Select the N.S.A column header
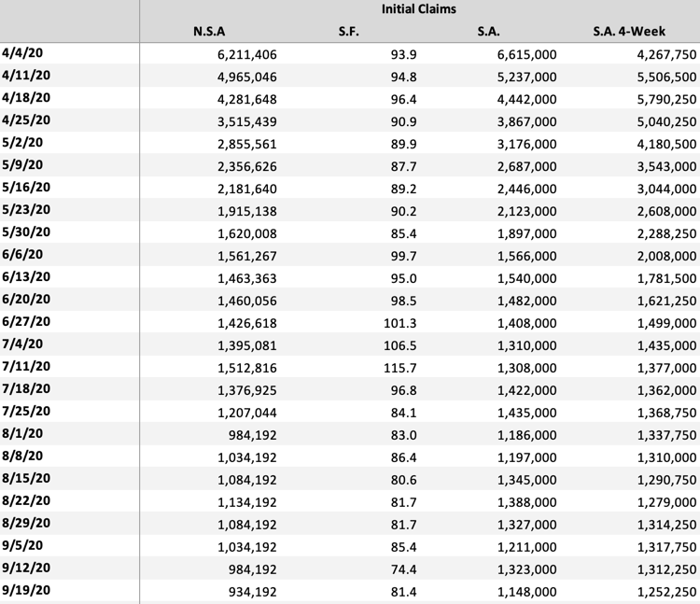 209,32
